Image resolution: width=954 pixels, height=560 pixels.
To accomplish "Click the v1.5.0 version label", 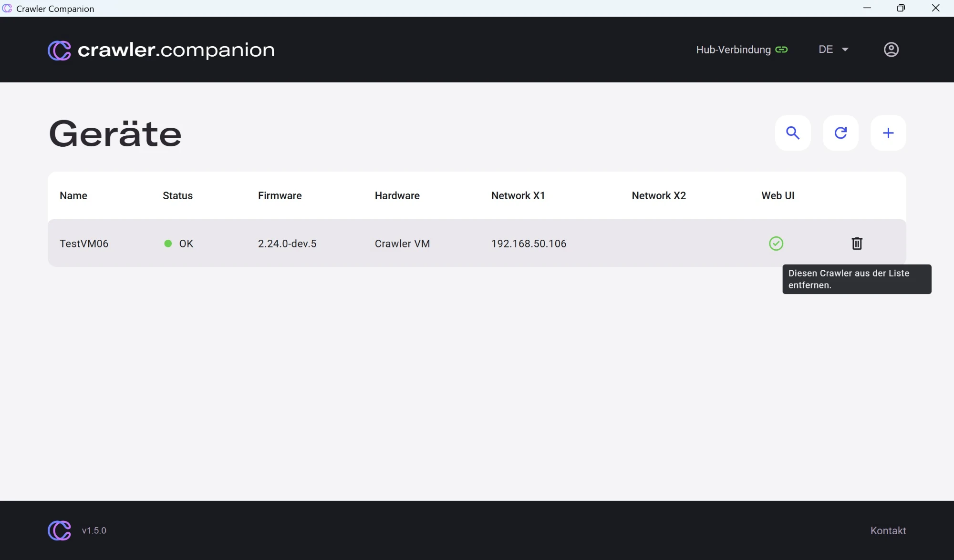I will [94, 530].
